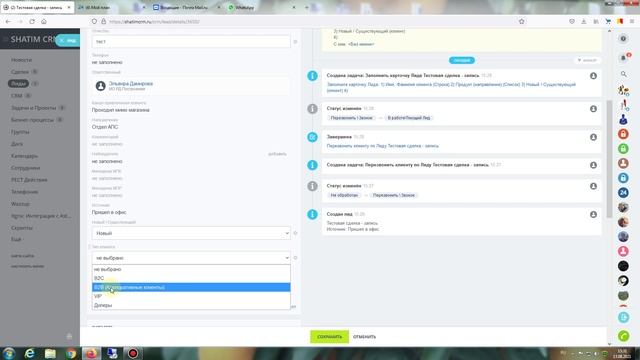This screenshot has height=360, width=640.
Task: Open 'Календарь' in sidebar
Action: [24, 156]
